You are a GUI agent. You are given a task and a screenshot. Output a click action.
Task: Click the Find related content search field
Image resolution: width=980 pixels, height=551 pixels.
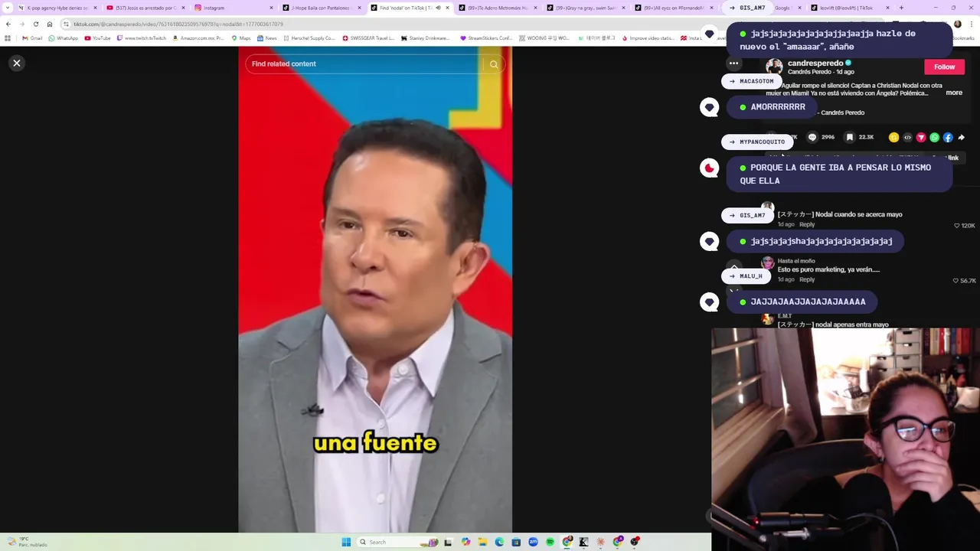pyautogui.click(x=365, y=64)
